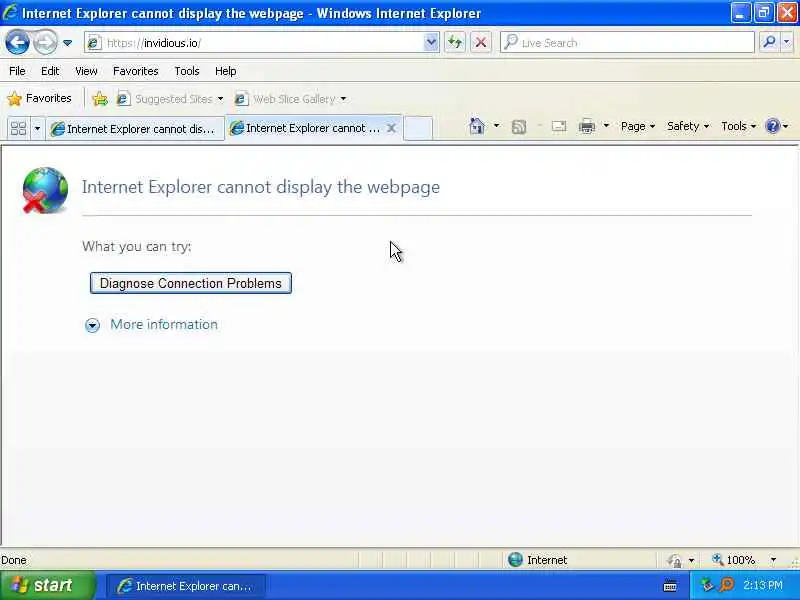Open the tab list dropdown arrow

[x=37, y=128]
